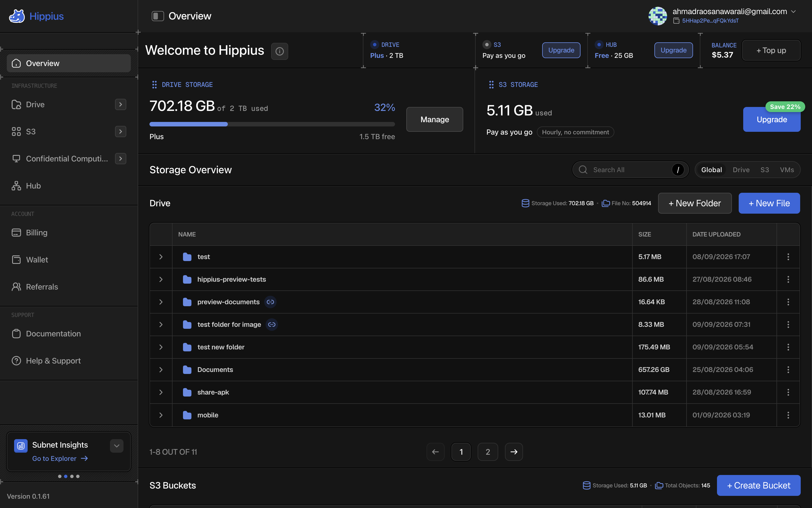Focus the Search All field

coord(630,170)
